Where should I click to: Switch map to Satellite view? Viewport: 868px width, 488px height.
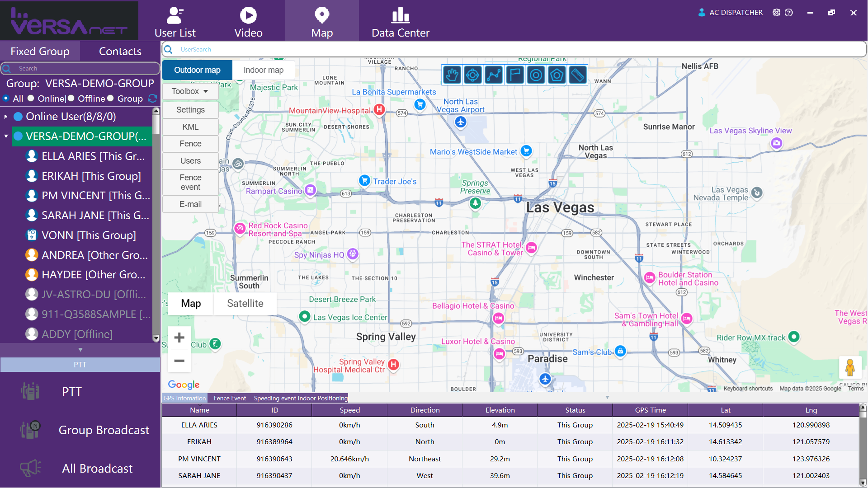tap(245, 303)
